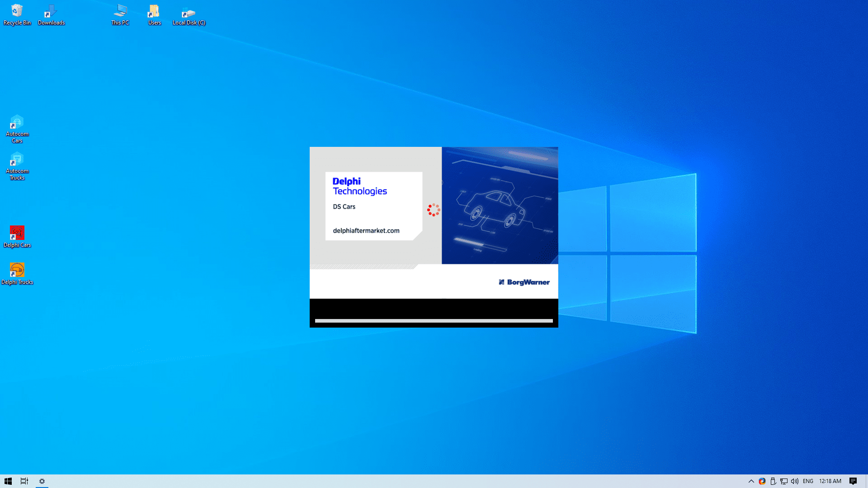This screenshot has width=868, height=488.
Task: Launch the Delphi Cars application
Action: [x=17, y=233]
